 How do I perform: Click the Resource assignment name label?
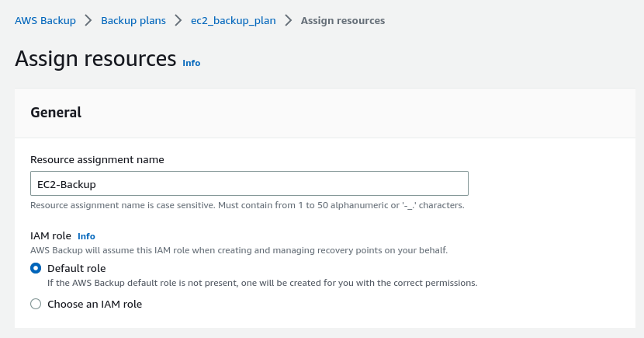[97, 159]
